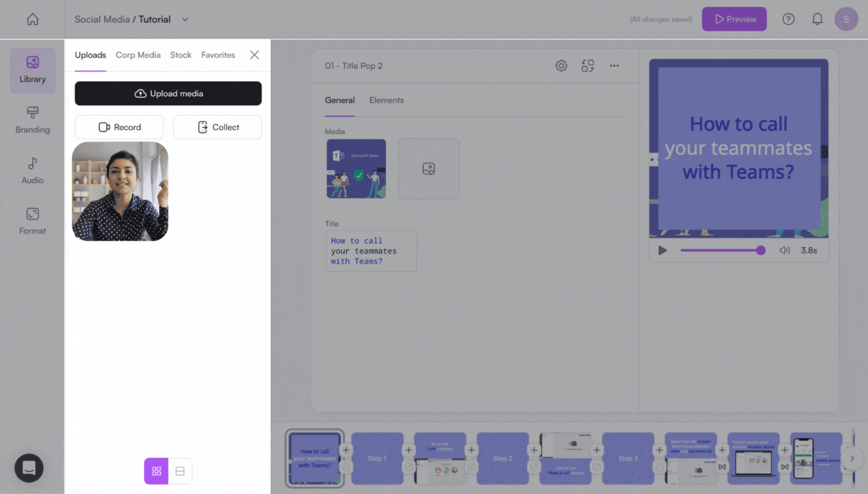Screen dimensions: 868x494
Task: Open the scene three-dots more menu
Action: click(614, 66)
